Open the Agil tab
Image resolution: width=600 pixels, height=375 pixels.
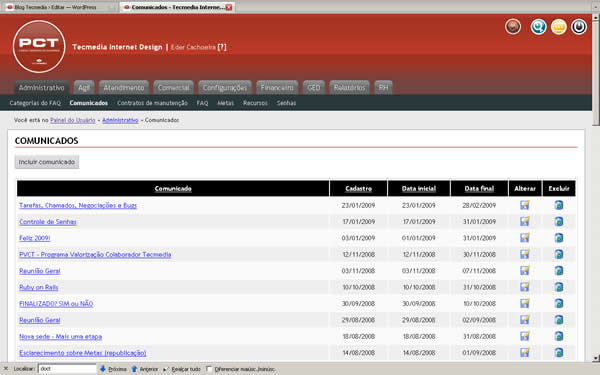pos(84,88)
